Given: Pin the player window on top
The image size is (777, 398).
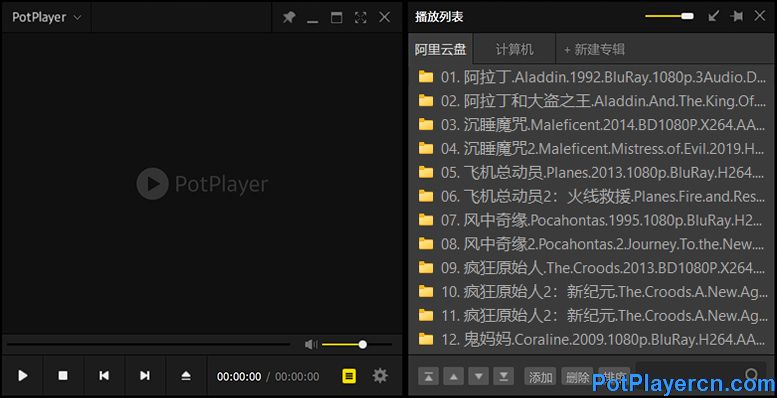Looking at the screenshot, I should (288, 18).
